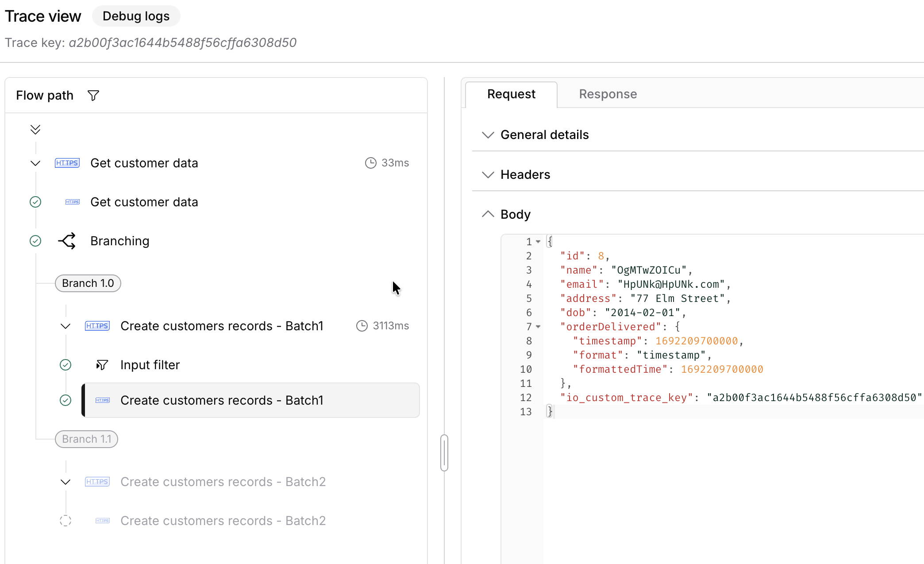The width and height of the screenshot is (924, 564).
Task: Collapse the Get customer data step group
Action: pyautogui.click(x=35, y=163)
